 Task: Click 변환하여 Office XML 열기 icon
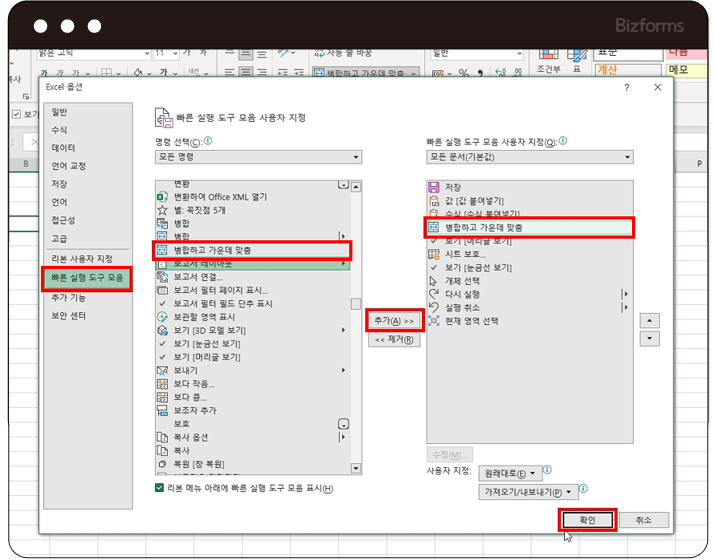pyautogui.click(x=162, y=197)
